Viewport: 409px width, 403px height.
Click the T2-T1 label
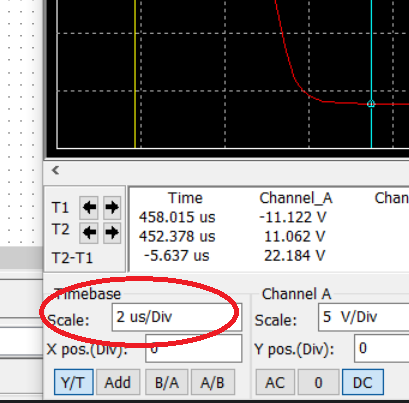pos(72,258)
